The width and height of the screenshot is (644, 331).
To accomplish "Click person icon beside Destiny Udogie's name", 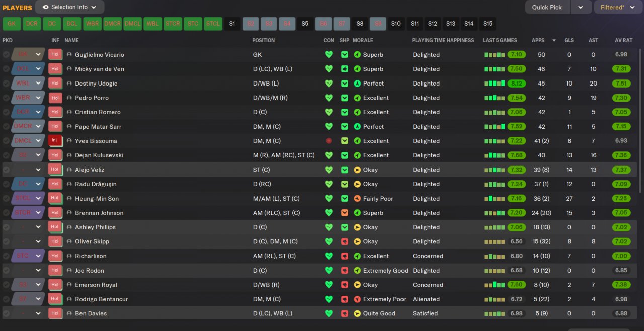I will coord(69,84).
